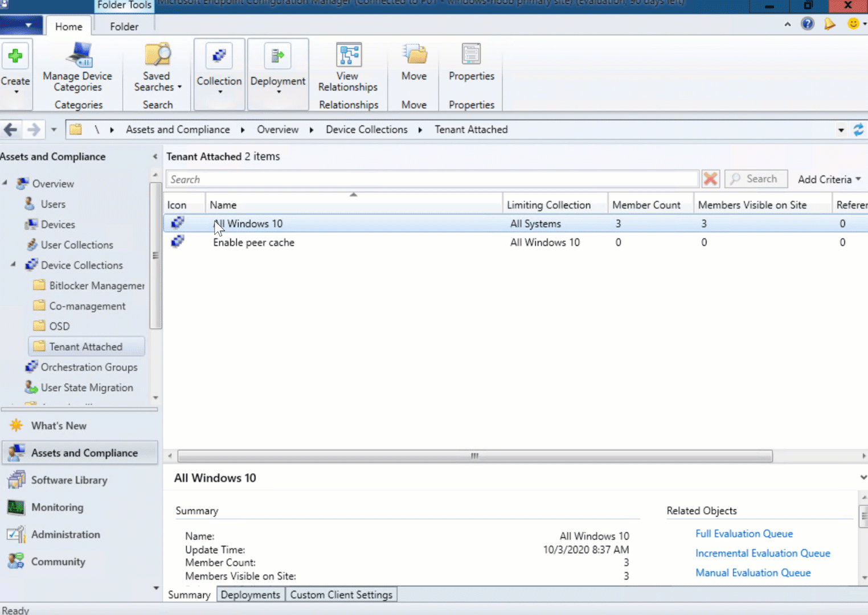The height and width of the screenshot is (615, 868).
Task: Select User Collections node
Action: [77, 245]
